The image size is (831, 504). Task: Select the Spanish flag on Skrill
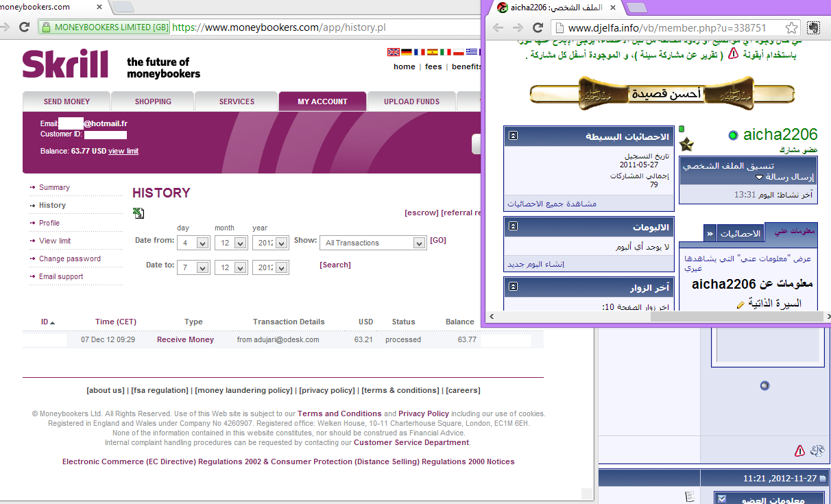pos(433,52)
